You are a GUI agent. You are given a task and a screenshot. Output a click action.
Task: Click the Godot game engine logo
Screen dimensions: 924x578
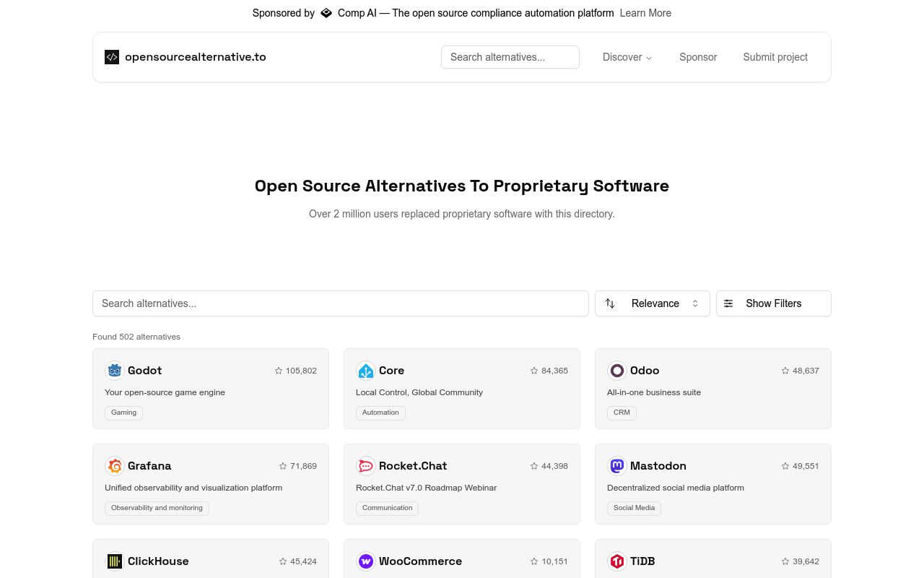[115, 370]
